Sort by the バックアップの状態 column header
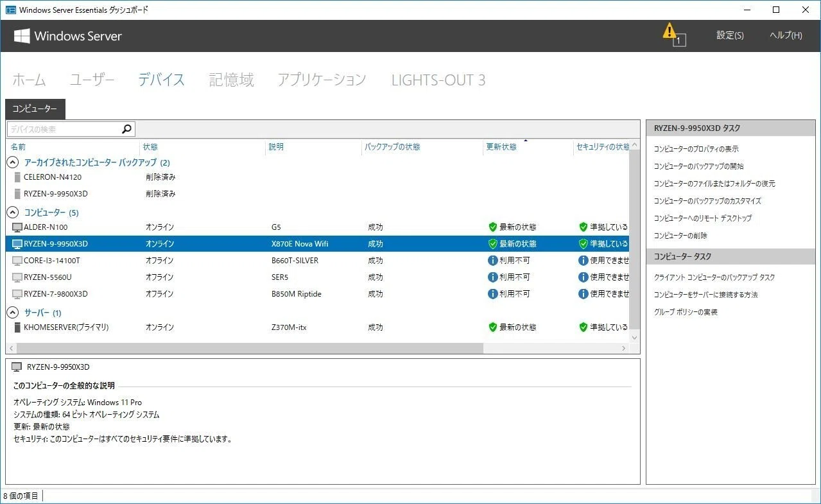This screenshot has width=821, height=504. click(x=392, y=147)
